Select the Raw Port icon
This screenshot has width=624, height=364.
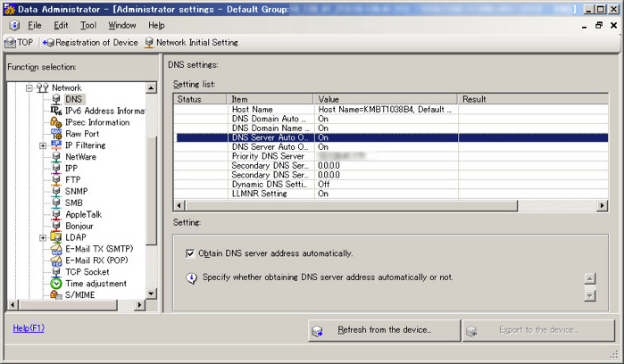(56, 134)
